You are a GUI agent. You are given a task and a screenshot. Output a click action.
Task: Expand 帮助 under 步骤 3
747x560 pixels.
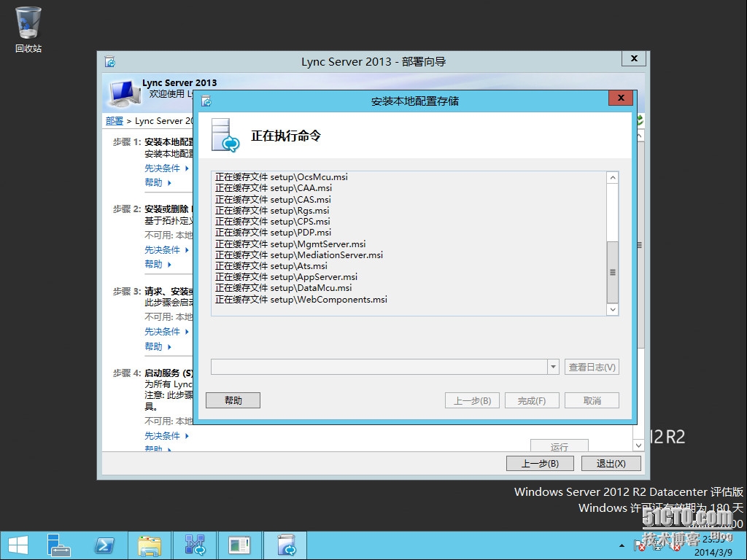[158, 346]
